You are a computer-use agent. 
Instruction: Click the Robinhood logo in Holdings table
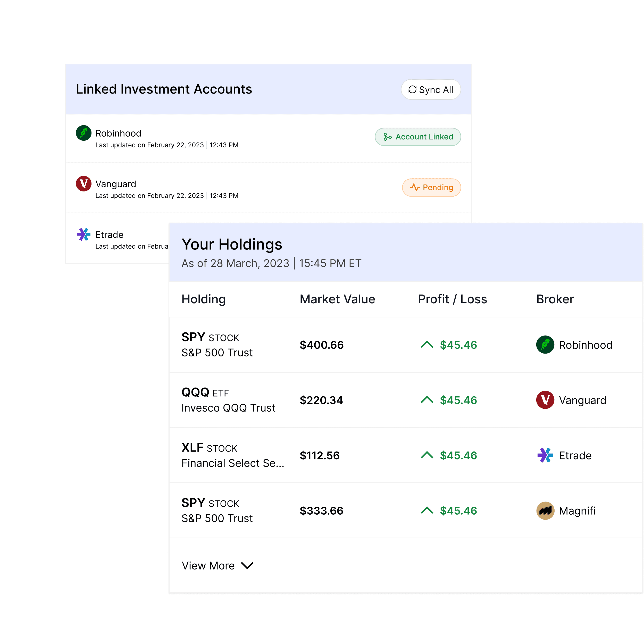[545, 345]
